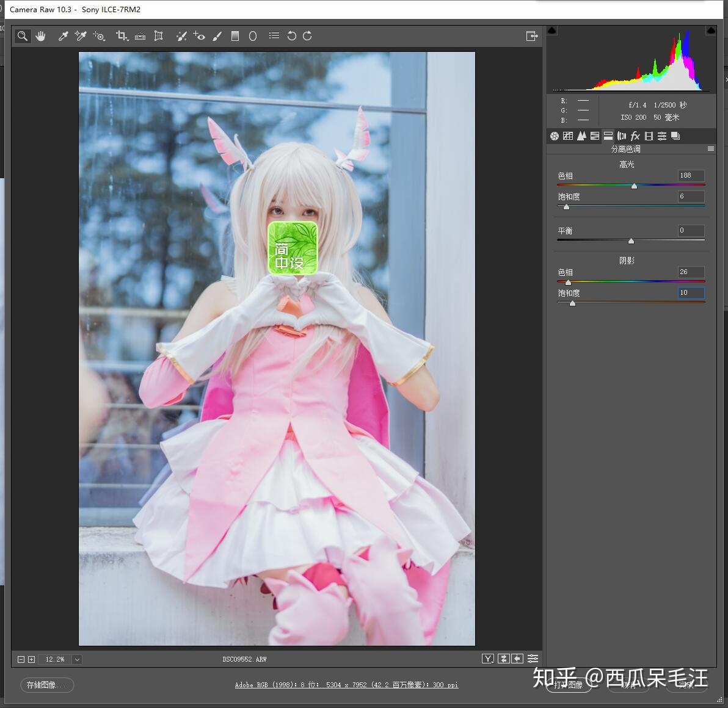Zoom out with the minus button
The image size is (728, 708).
pyautogui.click(x=21, y=659)
